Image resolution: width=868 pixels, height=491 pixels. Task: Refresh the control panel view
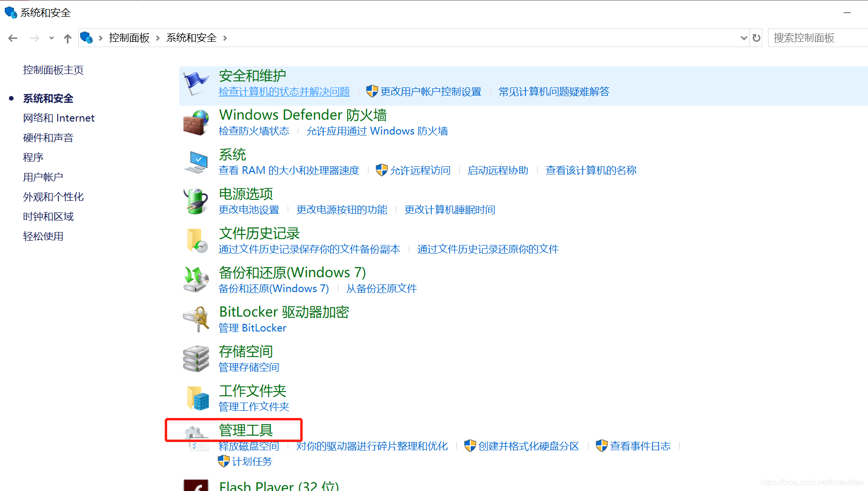(757, 38)
